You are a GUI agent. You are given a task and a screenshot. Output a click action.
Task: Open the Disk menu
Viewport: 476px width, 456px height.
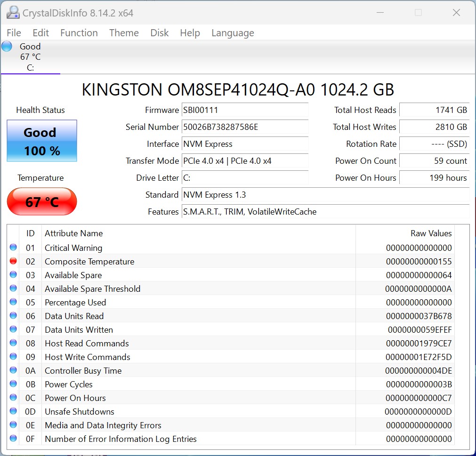tap(160, 33)
